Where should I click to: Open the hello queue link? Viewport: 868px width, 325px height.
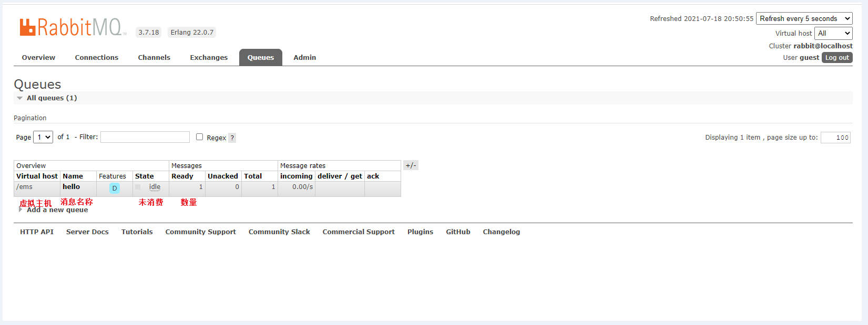point(72,187)
